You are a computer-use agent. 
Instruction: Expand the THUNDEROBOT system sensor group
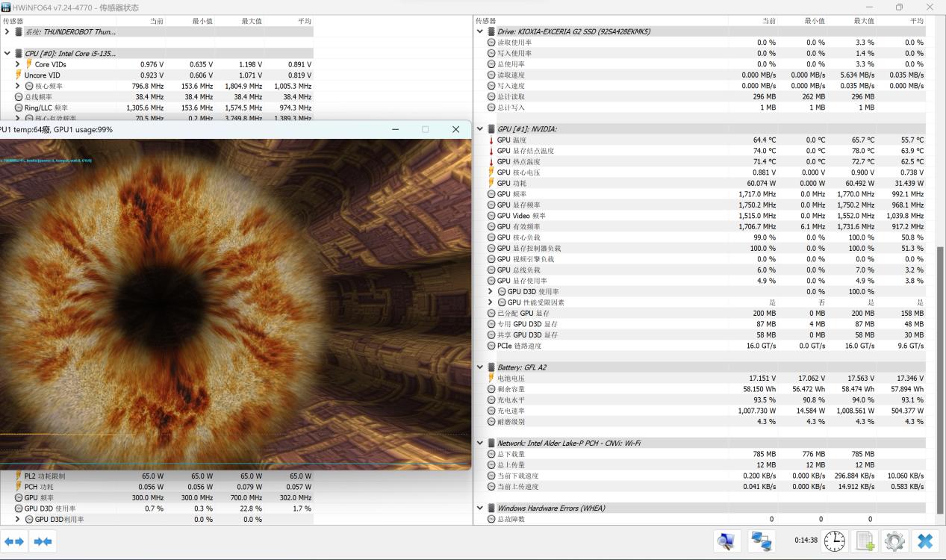coord(7,32)
